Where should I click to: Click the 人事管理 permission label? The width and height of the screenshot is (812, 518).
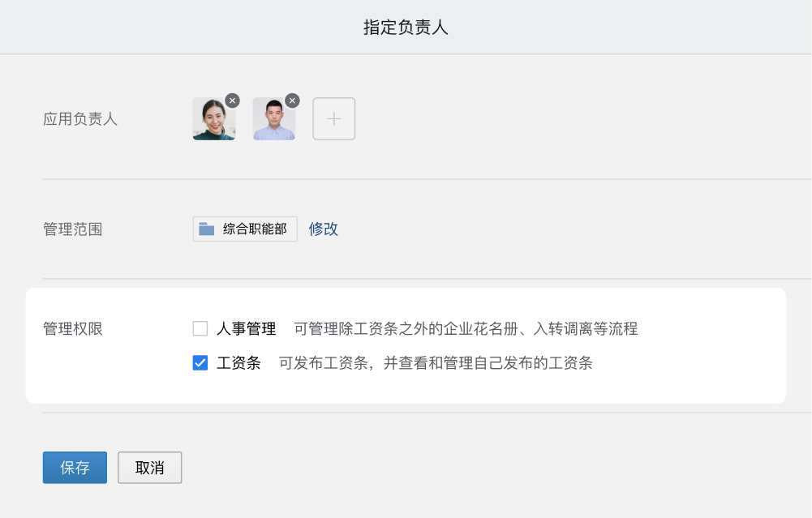click(x=247, y=328)
